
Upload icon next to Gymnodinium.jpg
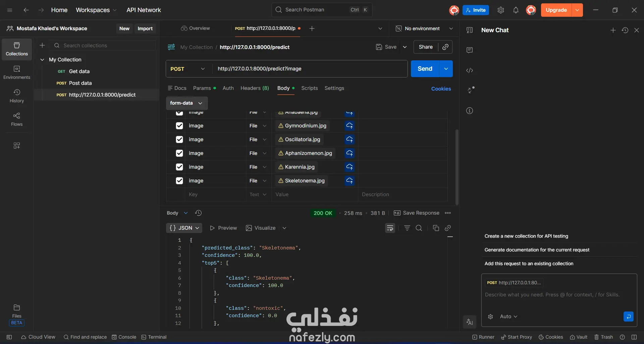350,126
